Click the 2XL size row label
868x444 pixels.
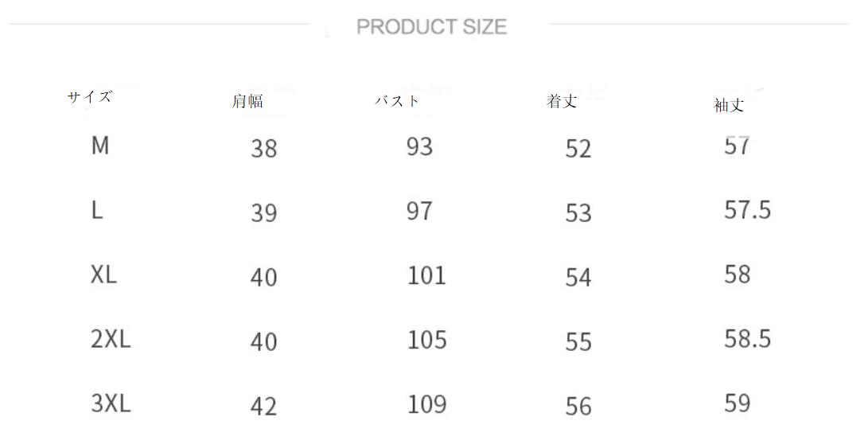tap(111, 340)
